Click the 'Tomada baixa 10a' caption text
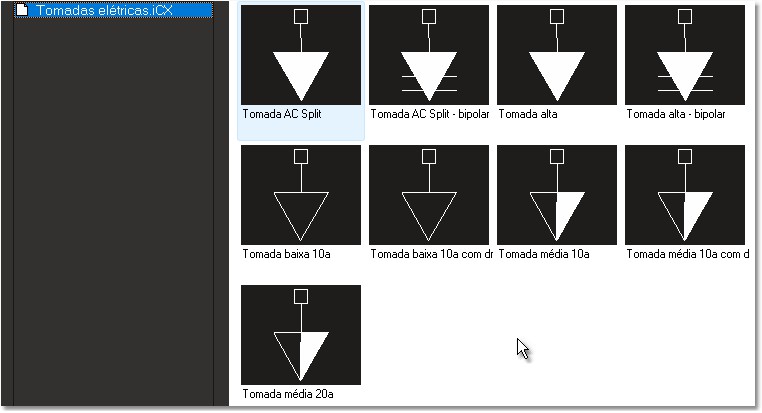The height and width of the screenshot is (413, 762). 286,254
